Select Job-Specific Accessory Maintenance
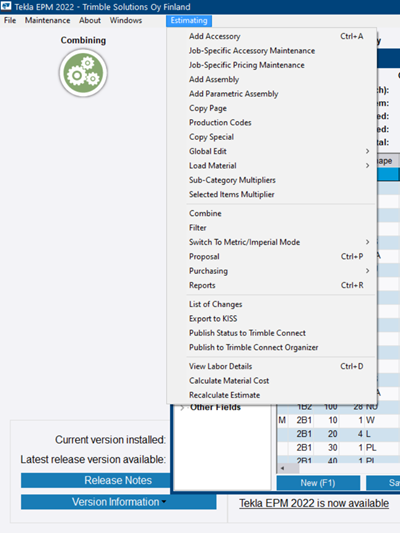This screenshot has height=533, width=400. 272,51
